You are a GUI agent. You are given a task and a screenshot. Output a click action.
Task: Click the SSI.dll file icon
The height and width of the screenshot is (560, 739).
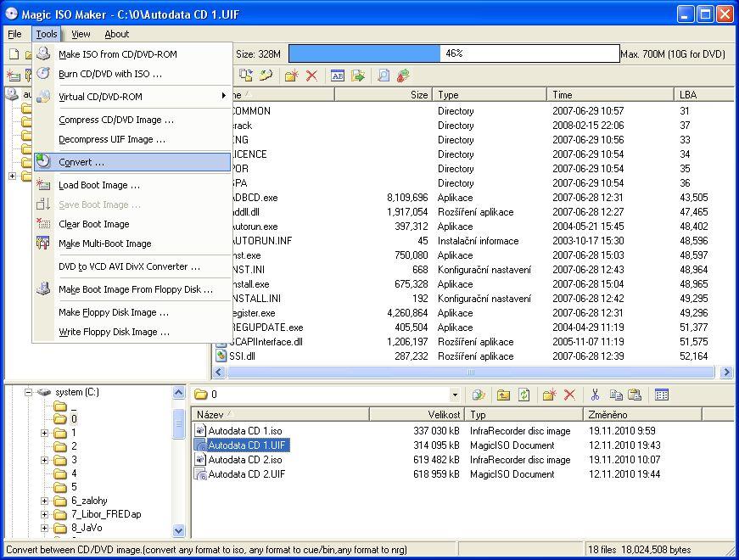tap(221, 356)
